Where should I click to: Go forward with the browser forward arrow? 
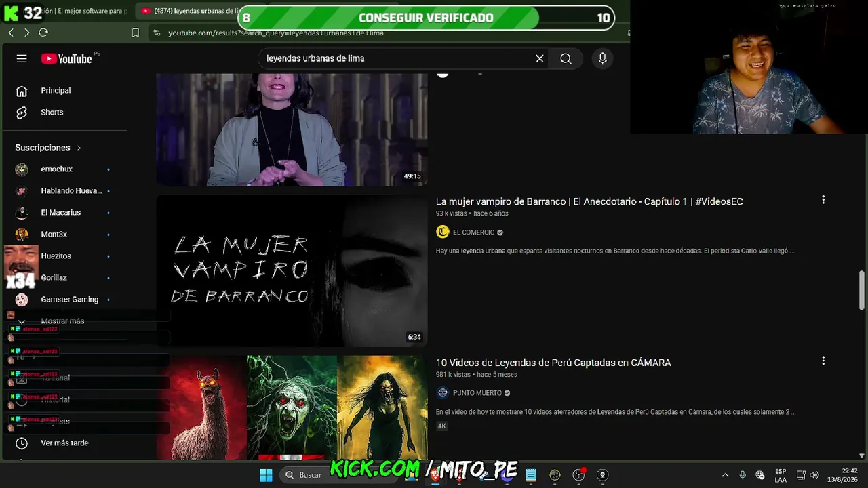[26, 33]
